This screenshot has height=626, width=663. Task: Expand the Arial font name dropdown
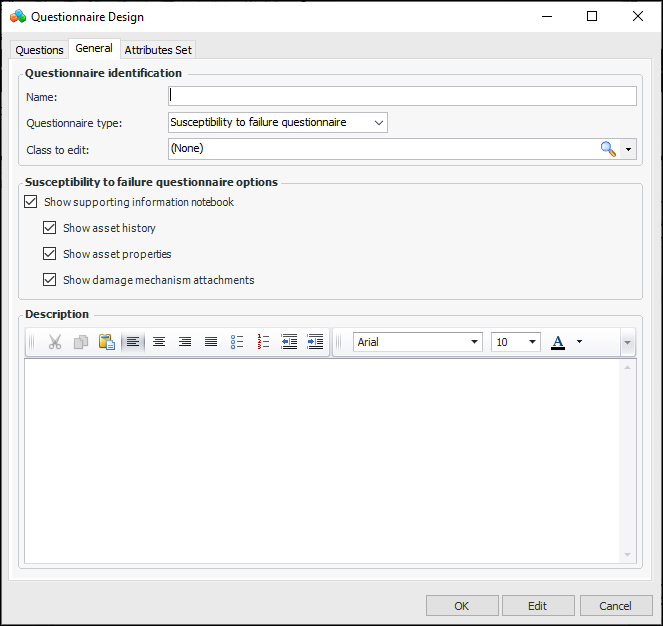tap(474, 342)
